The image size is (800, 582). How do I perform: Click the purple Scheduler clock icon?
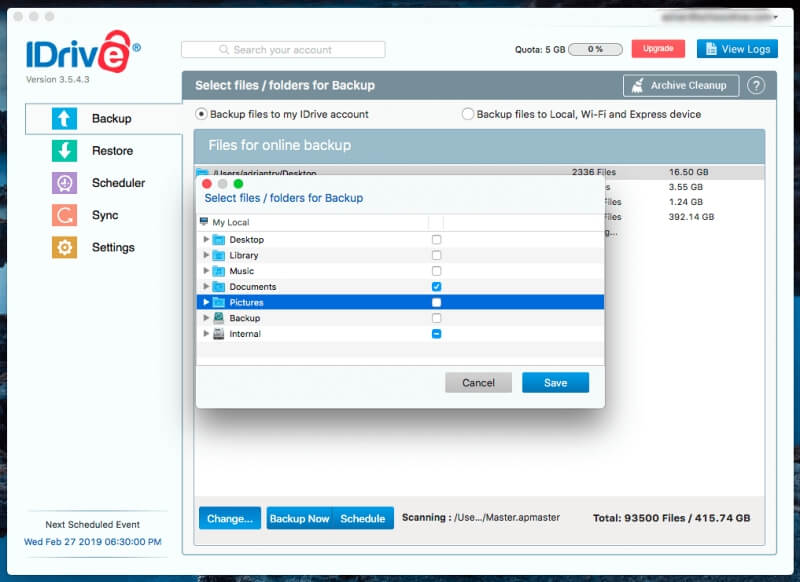[x=64, y=183]
